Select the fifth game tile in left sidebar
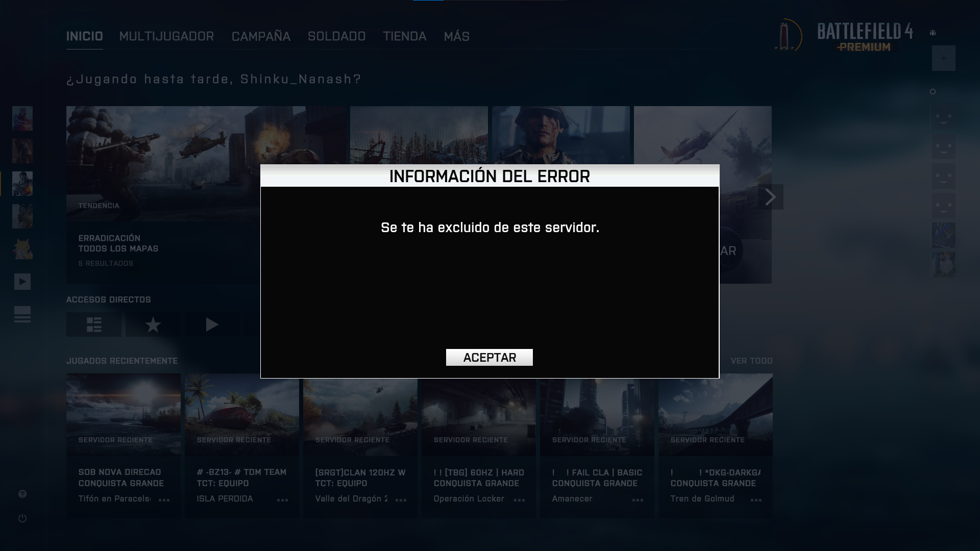This screenshot has width=980, height=551. 22,249
